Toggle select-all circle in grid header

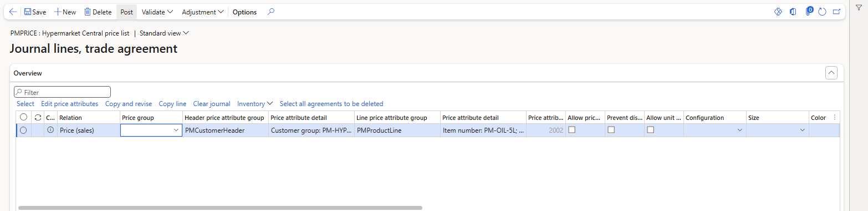point(23,117)
